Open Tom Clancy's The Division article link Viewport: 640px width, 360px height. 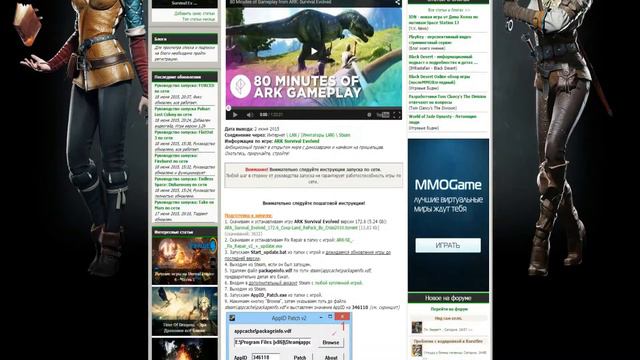(x=447, y=99)
